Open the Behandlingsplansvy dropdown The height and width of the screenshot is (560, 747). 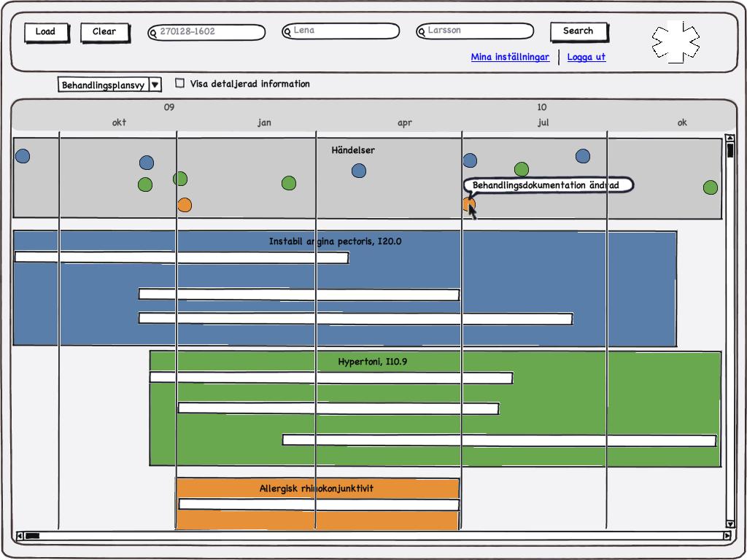(x=109, y=85)
